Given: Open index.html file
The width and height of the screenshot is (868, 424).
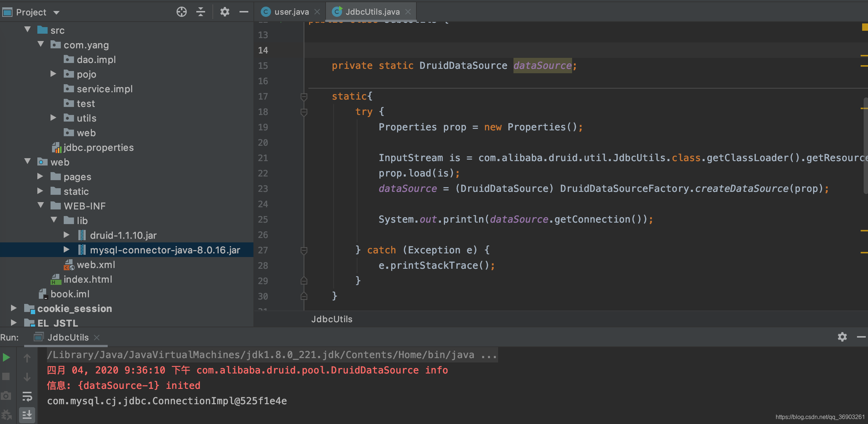Looking at the screenshot, I should coord(88,279).
